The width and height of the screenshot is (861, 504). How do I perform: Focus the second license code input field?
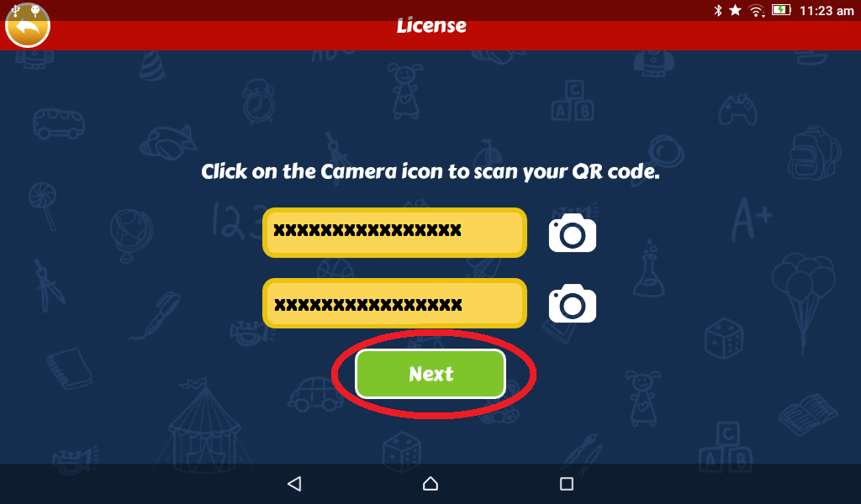(395, 303)
